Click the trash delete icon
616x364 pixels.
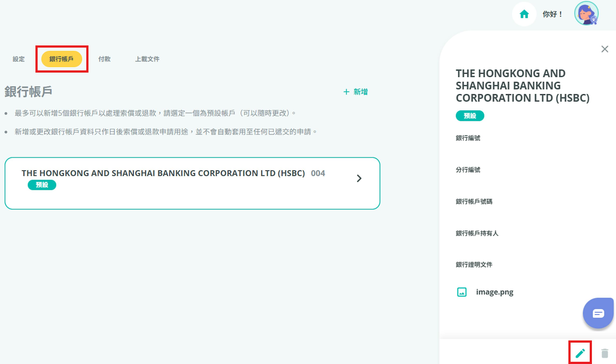[x=605, y=353]
